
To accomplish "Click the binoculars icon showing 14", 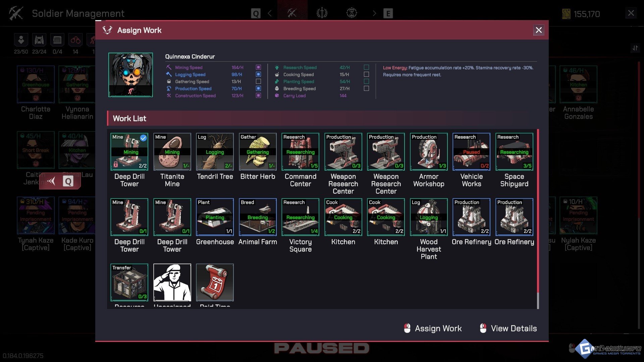I will [x=75, y=40].
